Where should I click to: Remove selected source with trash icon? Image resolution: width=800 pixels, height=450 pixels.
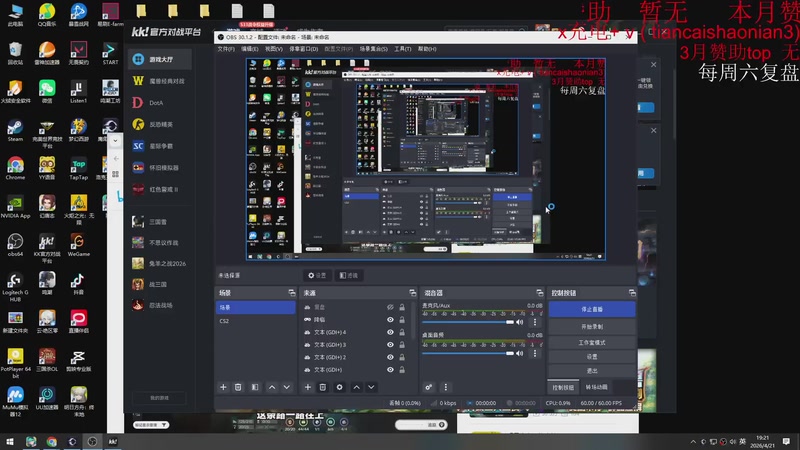point(322,387)
